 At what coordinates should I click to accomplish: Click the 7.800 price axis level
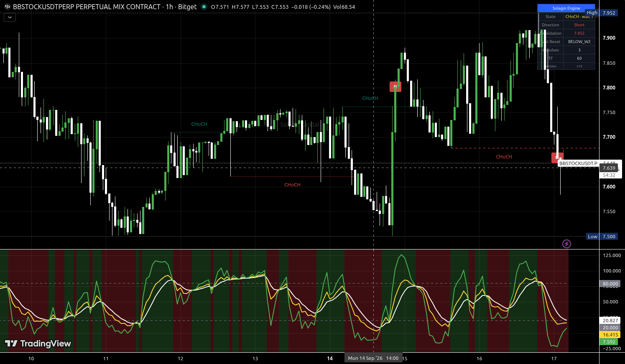[609, 88]
